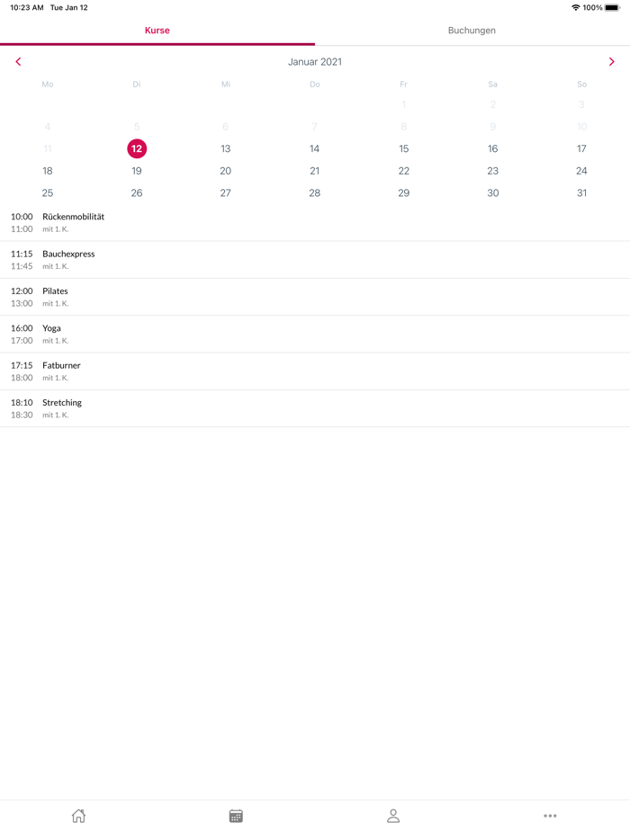630x840 pixels.
Task: Open the Yoga course
Action: (x=315, y=334)
